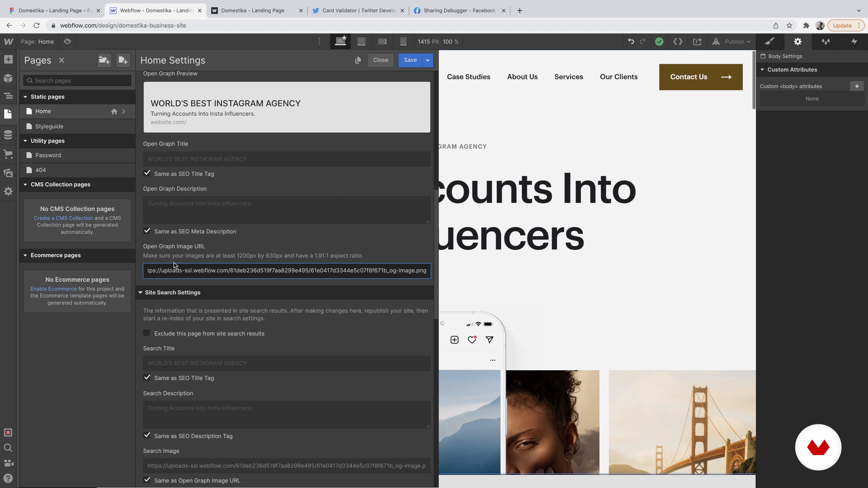The height and width of the screenshot is (488, 868).
Task: Click the create new page icon
Action: pyautogui.click(x=123, y=60)
